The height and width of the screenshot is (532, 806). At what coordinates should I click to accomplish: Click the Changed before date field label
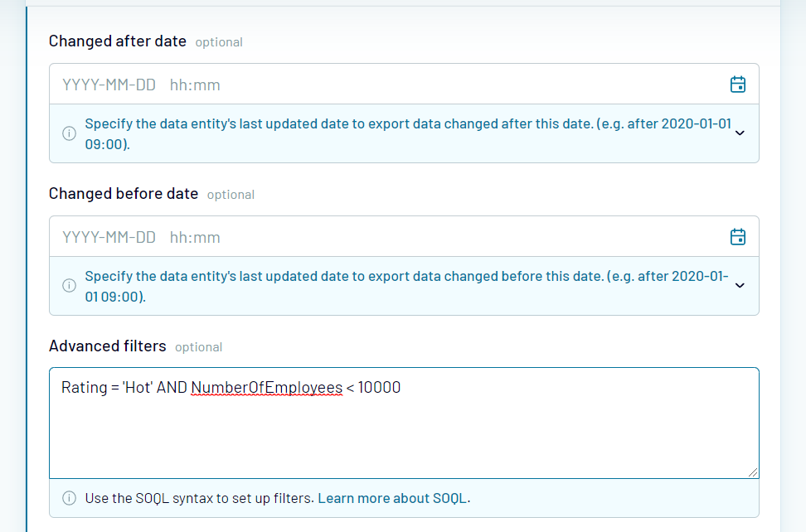(x=123, y=193)
